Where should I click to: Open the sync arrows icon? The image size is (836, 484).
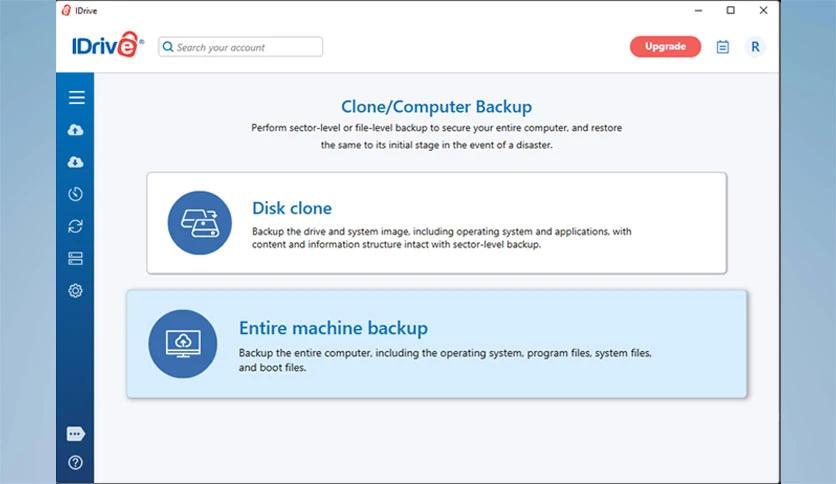pyautogui.click(x=75, y=227)
